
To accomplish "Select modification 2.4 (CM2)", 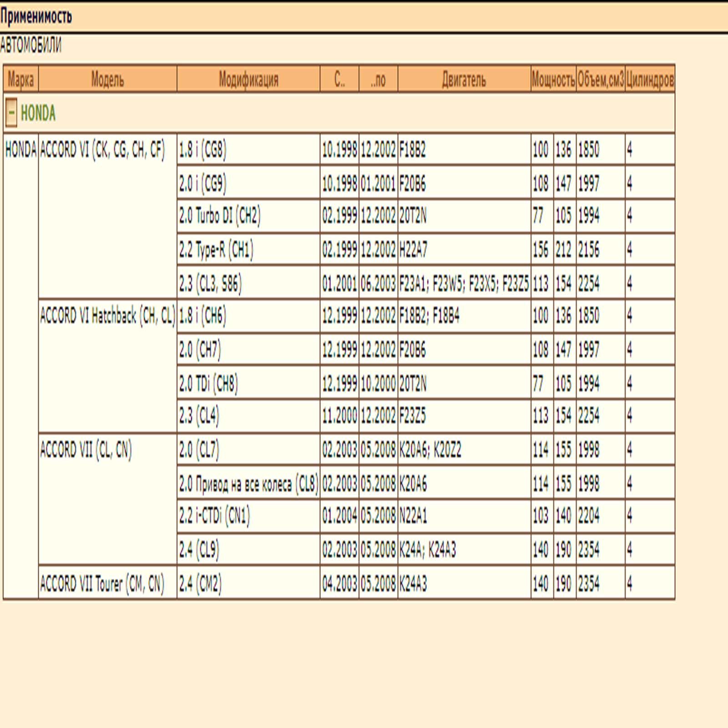I will click(x=200, y=583).
